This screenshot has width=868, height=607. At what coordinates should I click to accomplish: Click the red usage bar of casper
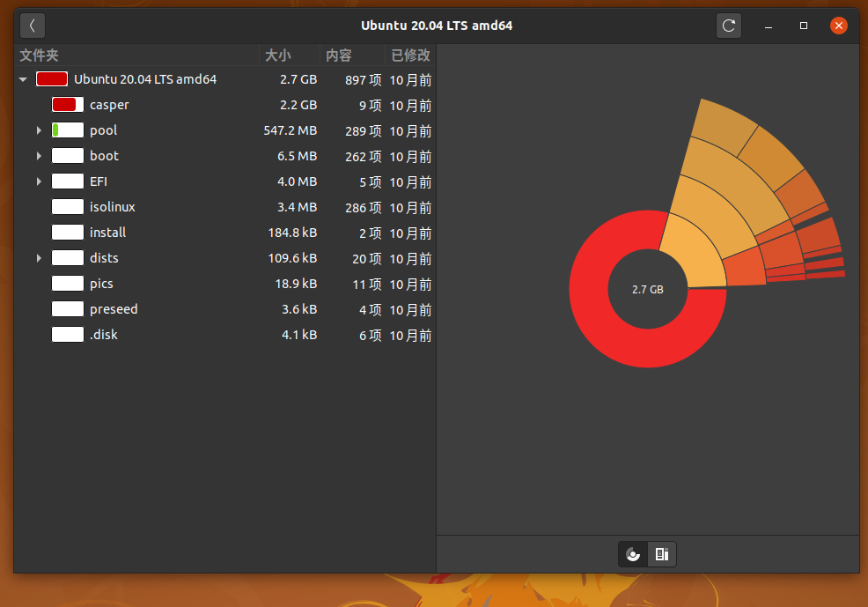point(64,105)
